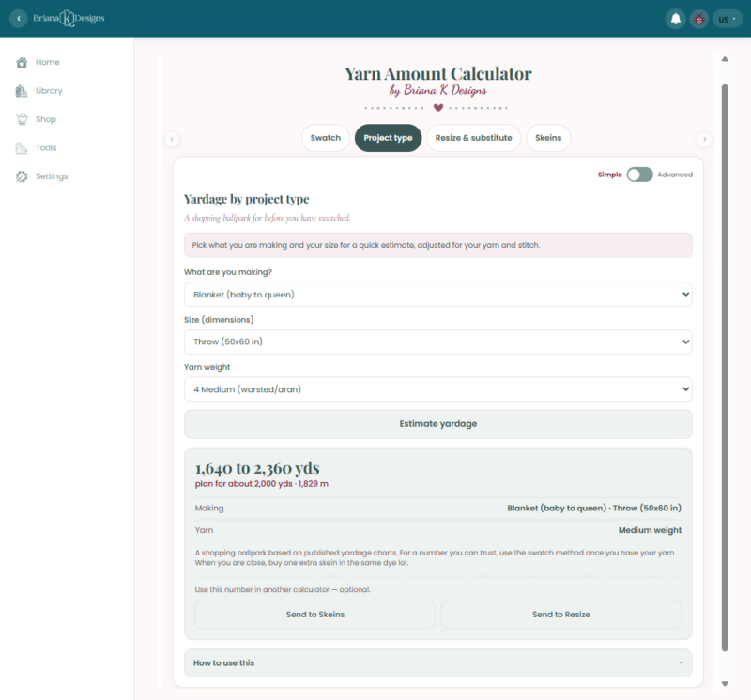The image size is (751, 700).
Task: Click the Yarn Amount Calculator heading
Action: (437, 74)
